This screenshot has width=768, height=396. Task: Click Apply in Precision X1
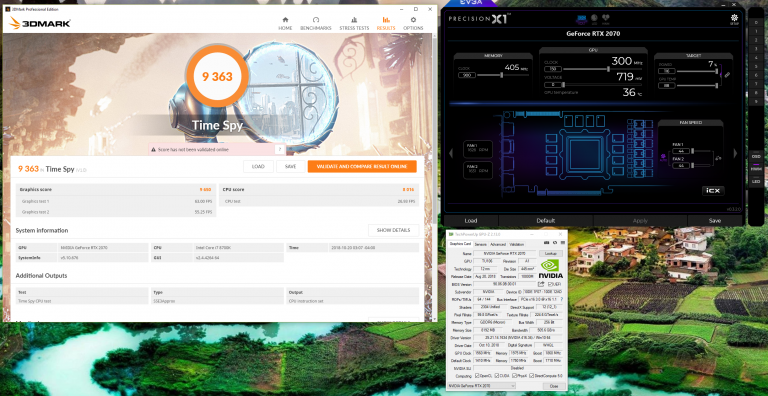pos(640,221)
